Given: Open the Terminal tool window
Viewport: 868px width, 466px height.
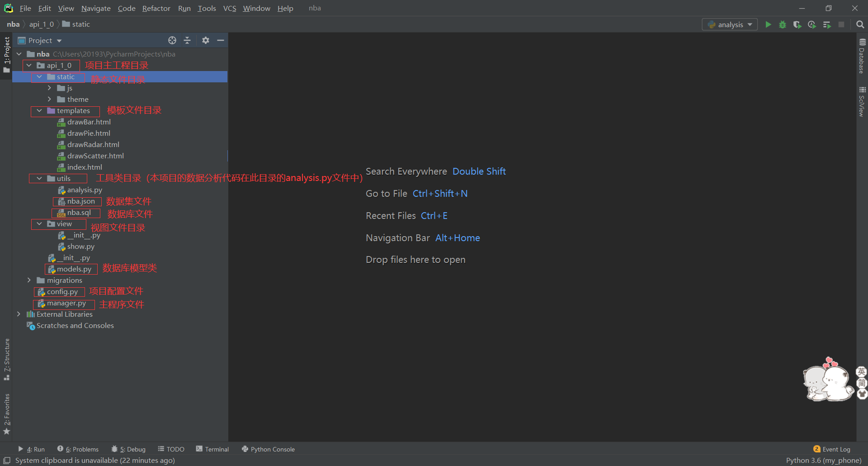Looking at the screenshot, I should (x=212, y=449).
